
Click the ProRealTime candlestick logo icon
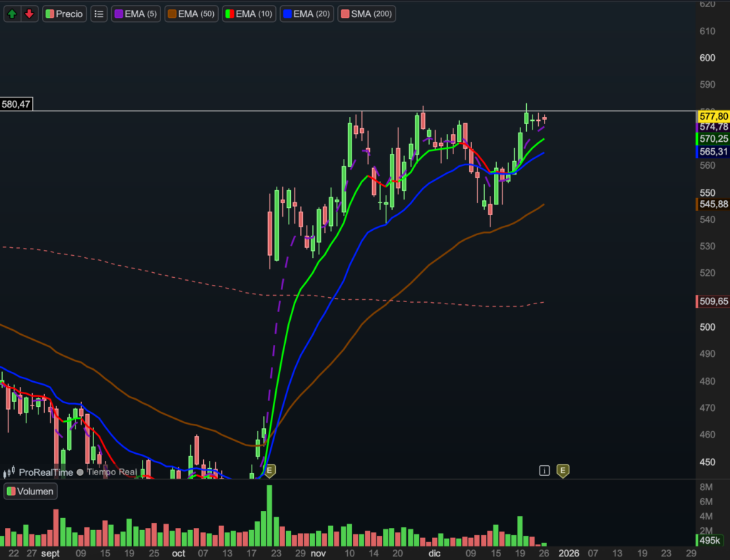(9, 472)
